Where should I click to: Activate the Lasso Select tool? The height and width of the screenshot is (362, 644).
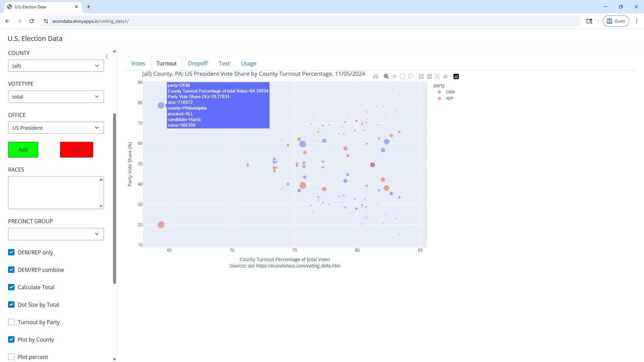411,76
